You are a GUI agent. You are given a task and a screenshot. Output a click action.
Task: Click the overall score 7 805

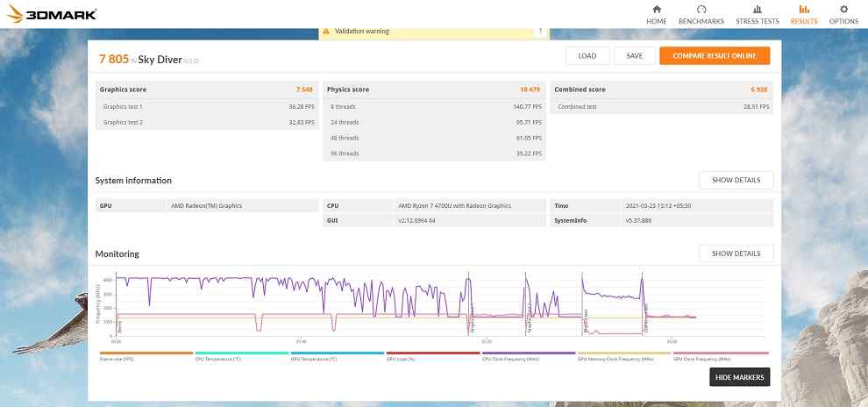point(113,60)
